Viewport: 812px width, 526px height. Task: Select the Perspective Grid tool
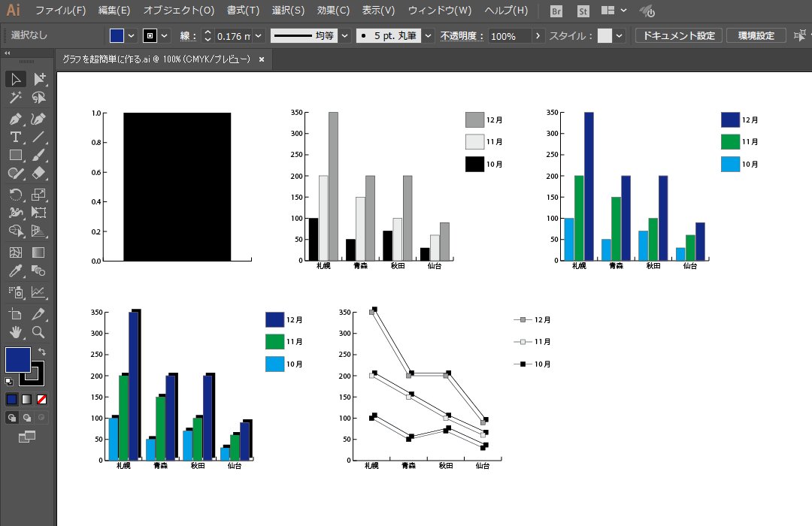(39, 231)
